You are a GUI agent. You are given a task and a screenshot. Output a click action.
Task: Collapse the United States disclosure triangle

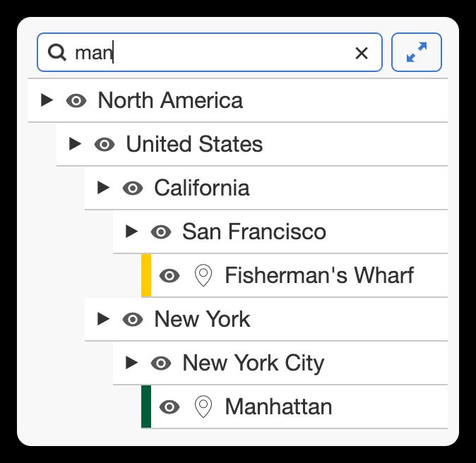tap(75, 144)
